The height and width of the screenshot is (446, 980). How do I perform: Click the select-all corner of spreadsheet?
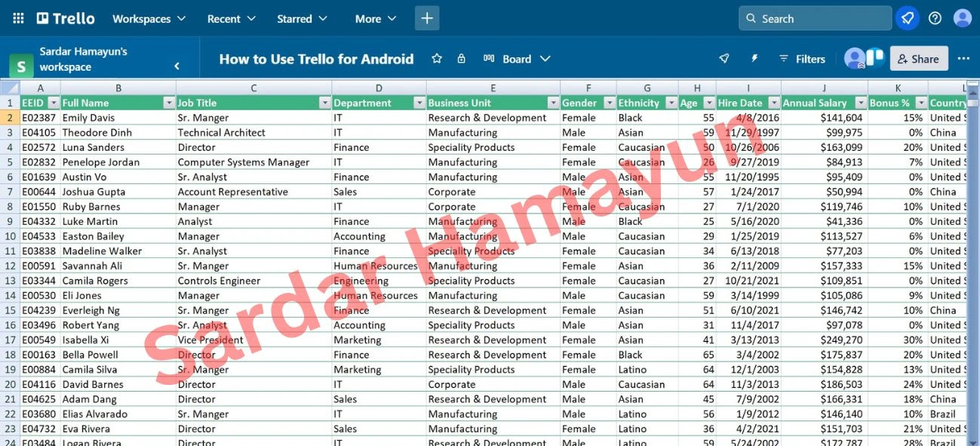[10, 88]
